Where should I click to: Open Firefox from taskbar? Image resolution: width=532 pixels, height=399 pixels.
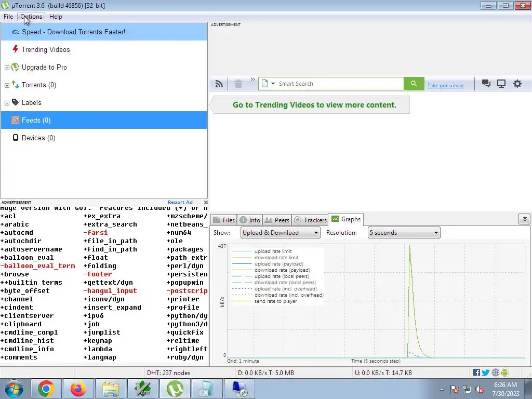pyautogui.click(x=78, y=389)
